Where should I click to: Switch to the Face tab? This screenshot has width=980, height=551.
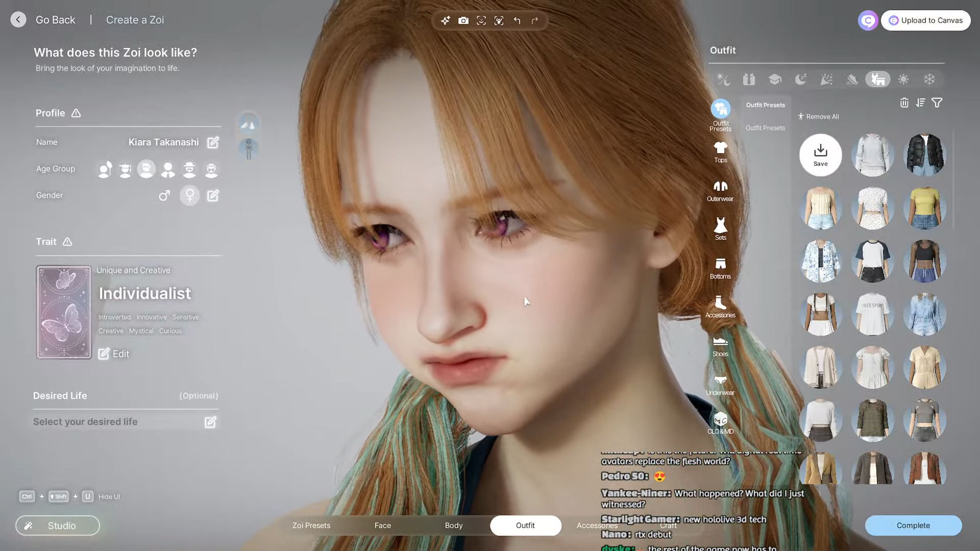pos(382,525)
